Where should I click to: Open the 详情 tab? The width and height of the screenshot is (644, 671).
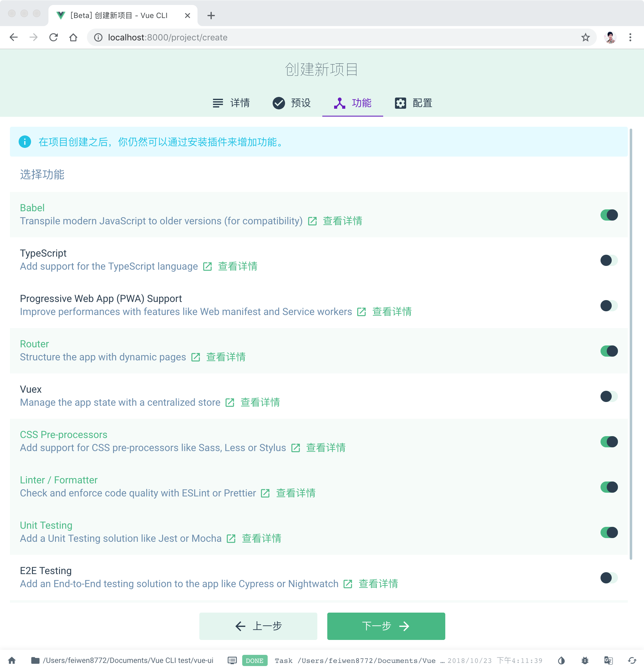click(x=231, y=103)
